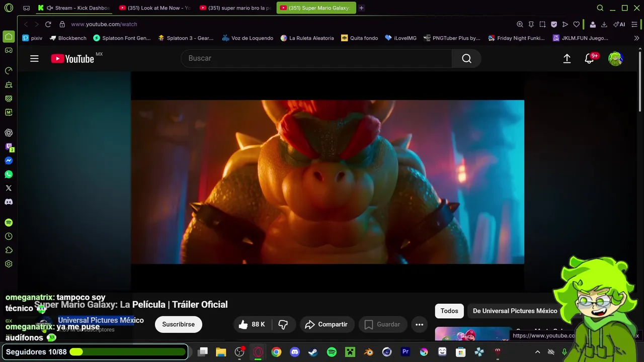Open sidebar settings gear icon

pos(9,264)
